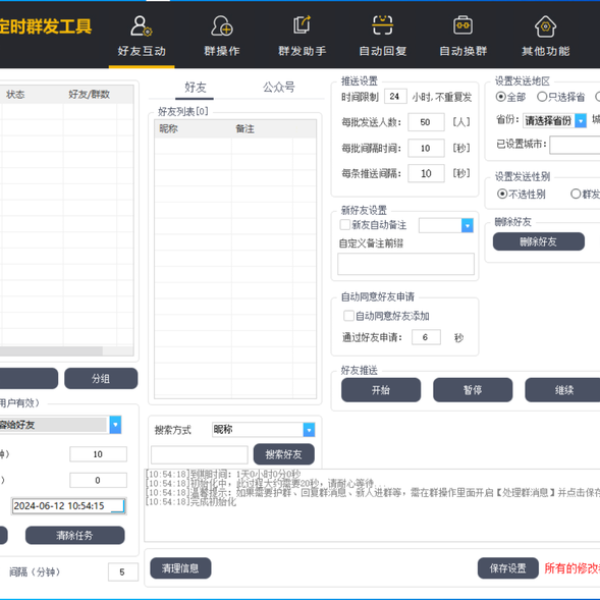Select the 只选择省 radio button
Viewport: 600px width, 600px height.
tap(542, 97)
